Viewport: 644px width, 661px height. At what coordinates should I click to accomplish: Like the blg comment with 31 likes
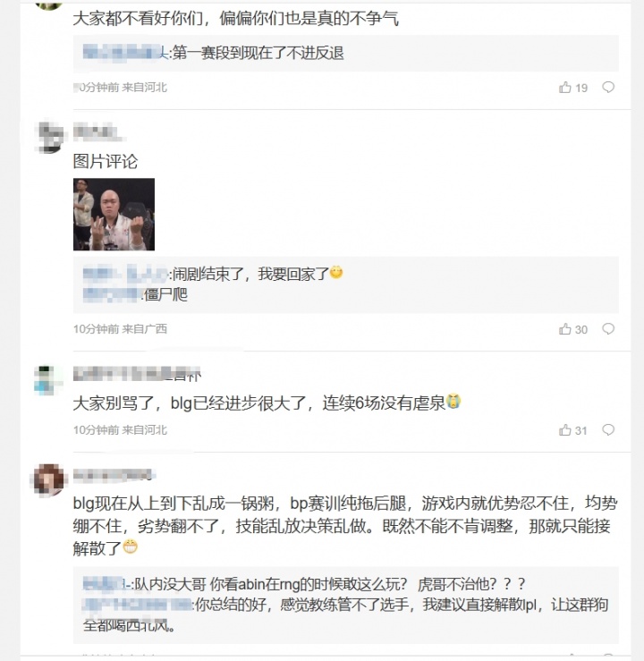coord(565,430)
